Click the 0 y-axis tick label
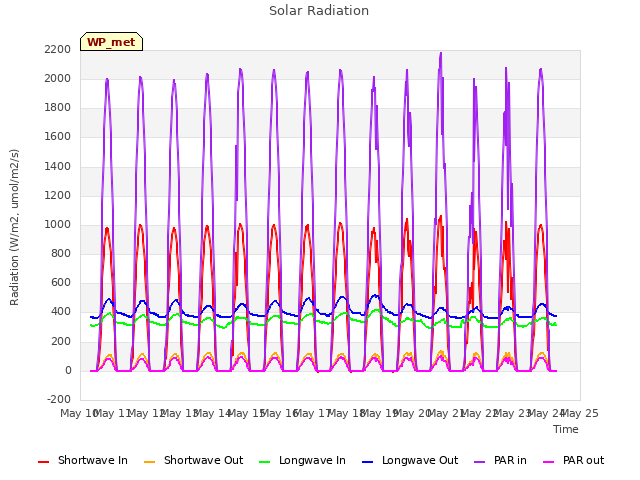The image size is (640, 480). tap(68, 371)
